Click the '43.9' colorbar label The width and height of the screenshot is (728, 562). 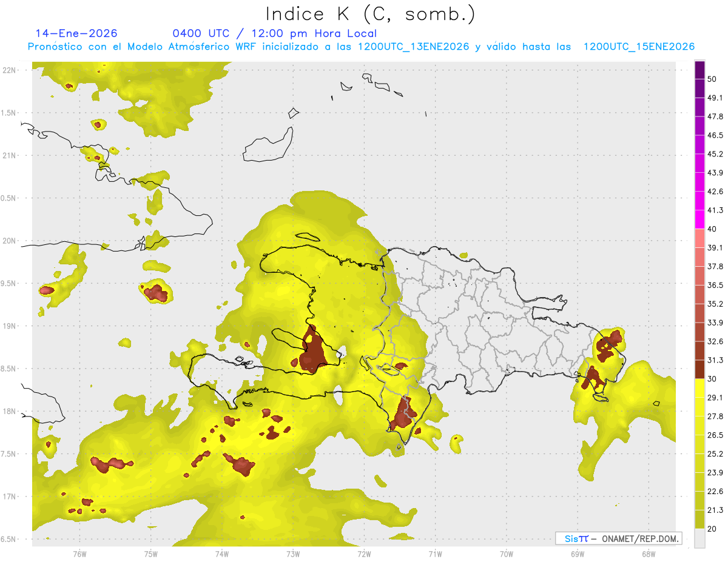click(715, 173)
